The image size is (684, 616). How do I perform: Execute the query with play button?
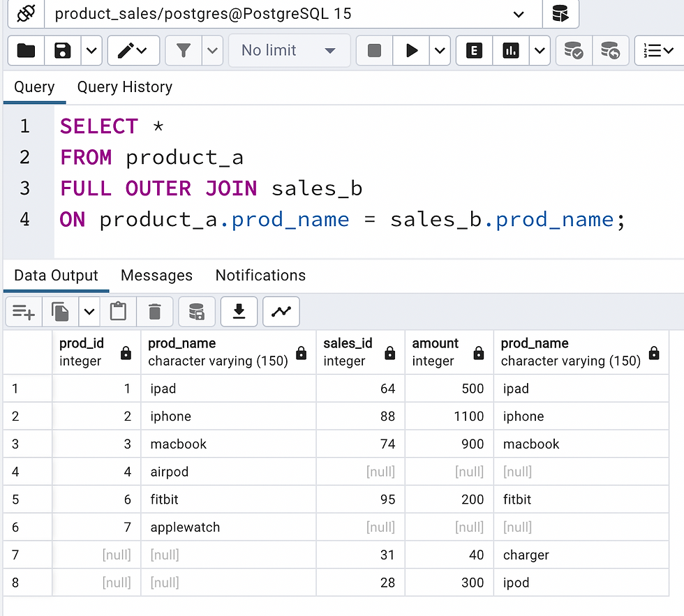(411, 50)
